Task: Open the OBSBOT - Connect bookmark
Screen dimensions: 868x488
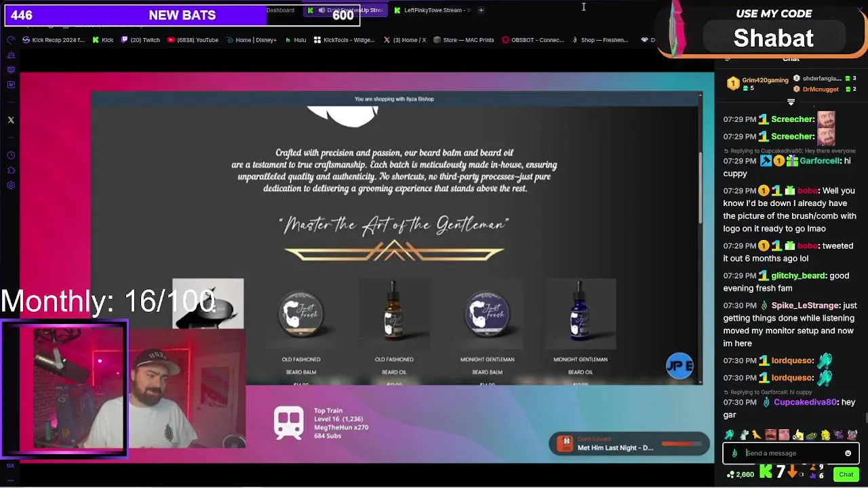Action: tap(533, 40)
